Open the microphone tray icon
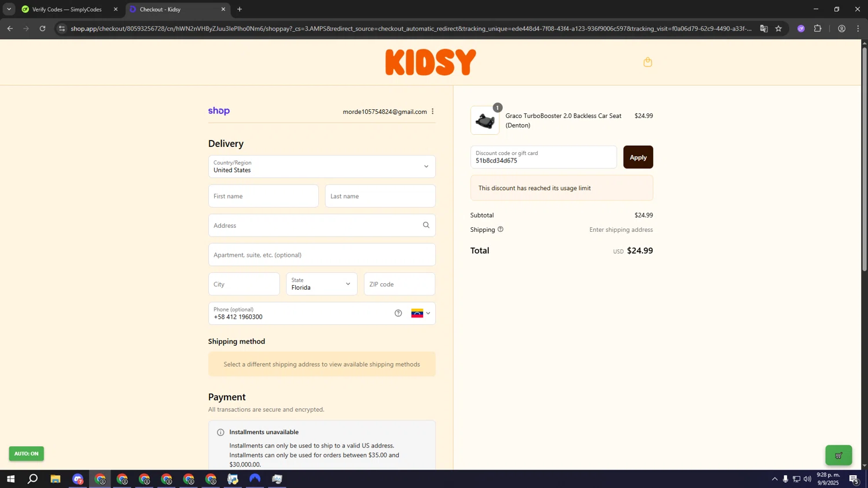This screenshot has width=868, height=488. (x=785, y=479)
